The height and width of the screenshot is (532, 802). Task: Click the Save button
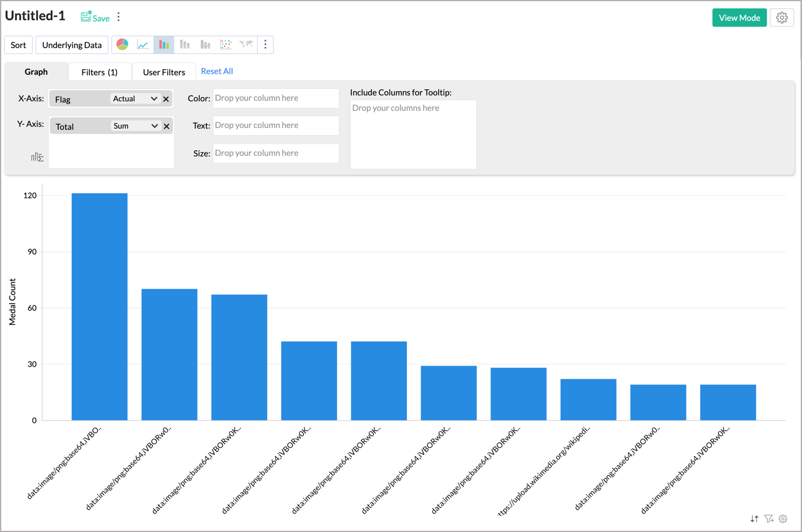click(95, 17)
